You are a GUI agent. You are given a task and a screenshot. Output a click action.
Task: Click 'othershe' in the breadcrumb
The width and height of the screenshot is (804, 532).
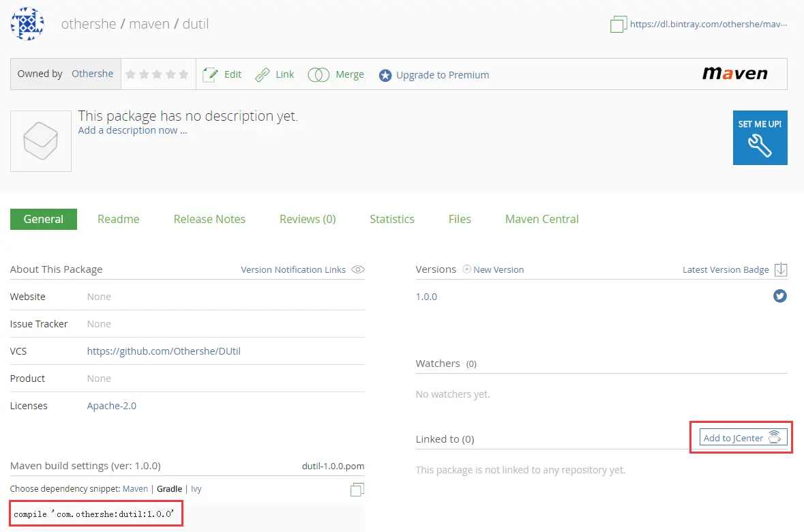pyautogui.click(x=89, y=24)
